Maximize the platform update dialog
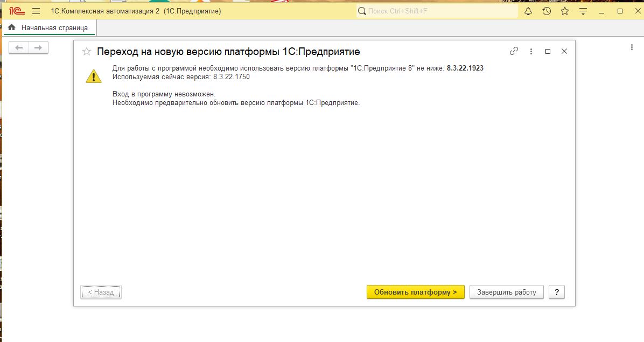644x342 pixels. 548,51
